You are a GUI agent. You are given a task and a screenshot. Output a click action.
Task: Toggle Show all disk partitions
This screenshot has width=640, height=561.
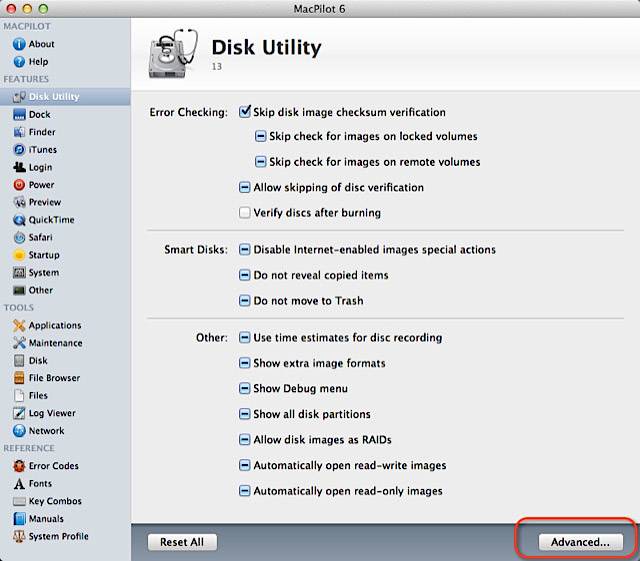244,414
